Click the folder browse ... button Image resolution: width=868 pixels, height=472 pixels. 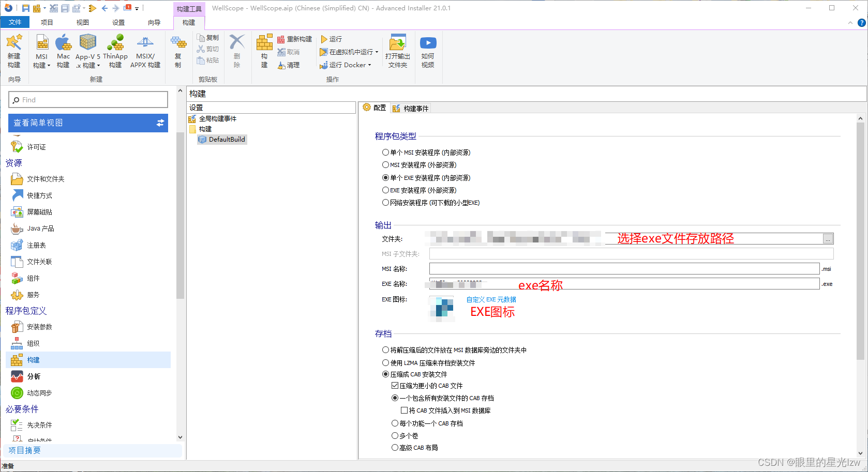pos(828,239)
